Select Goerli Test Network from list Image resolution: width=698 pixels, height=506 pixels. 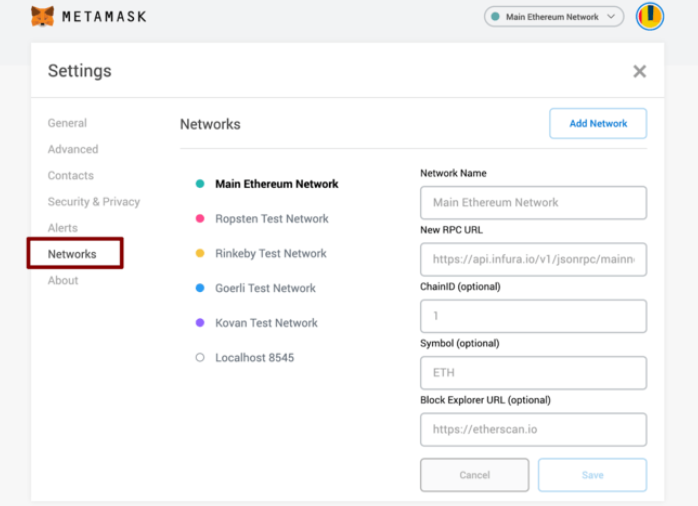(265, 288)
